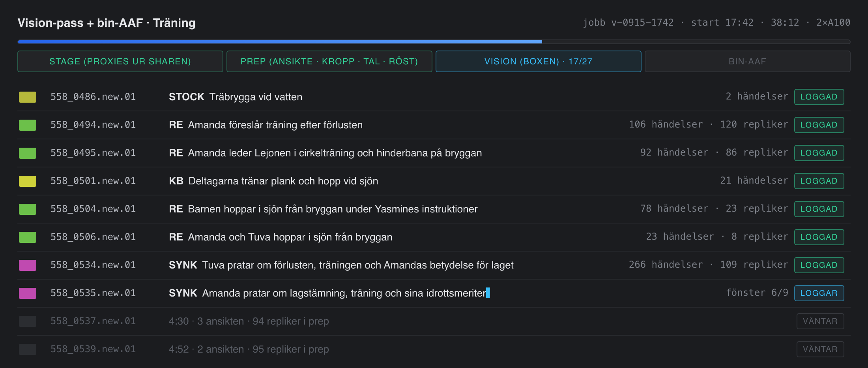Image resolution: width=868 pixels, height=368 pixels.
Task: Select the green swatch for 558_0495.new.01
Action: point(28,153)
